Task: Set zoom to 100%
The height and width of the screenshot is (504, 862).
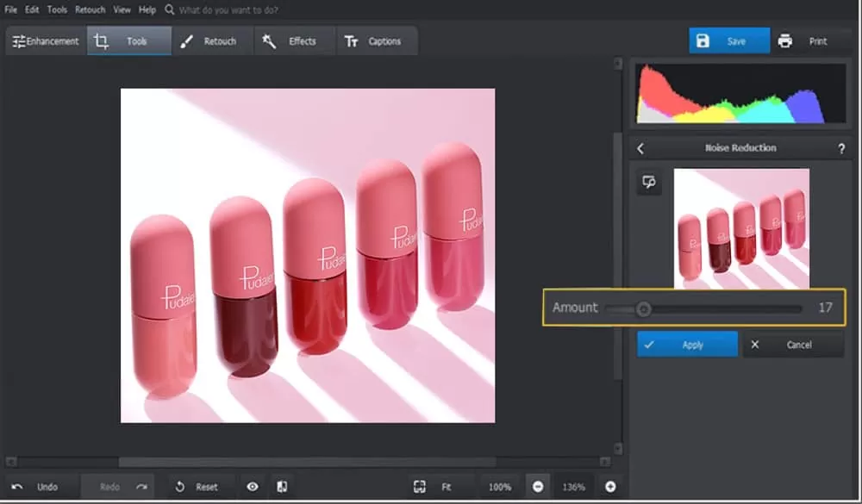Action: click(x=500, y=487)
